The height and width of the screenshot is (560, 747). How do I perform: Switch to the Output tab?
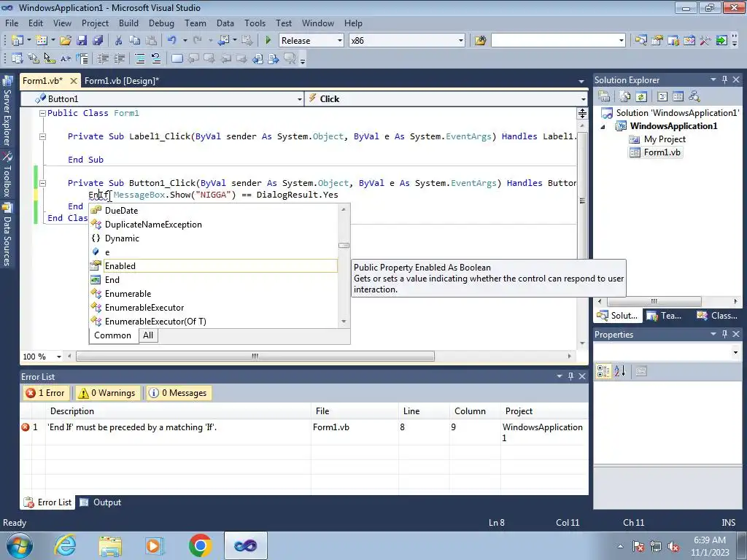click(x=101, y=502)
